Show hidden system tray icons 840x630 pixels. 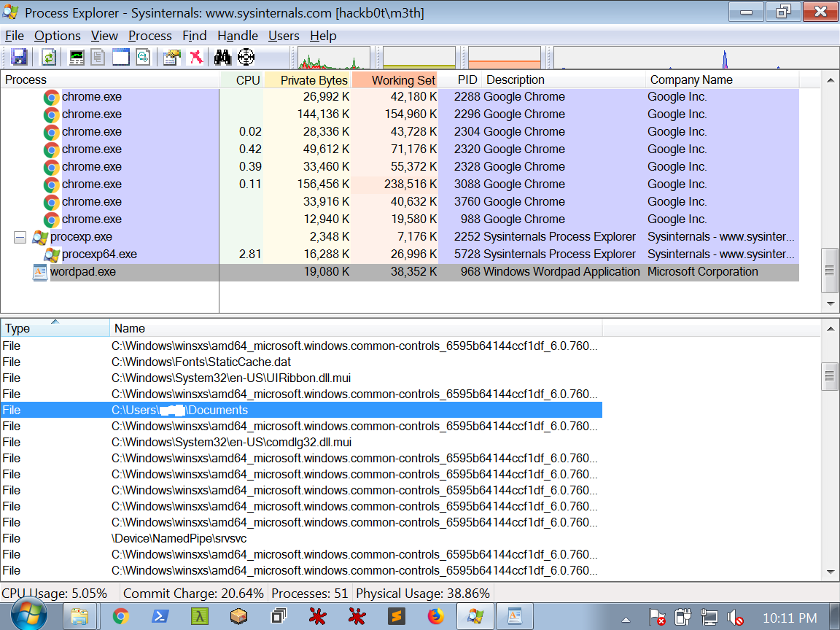pos(626,620)
